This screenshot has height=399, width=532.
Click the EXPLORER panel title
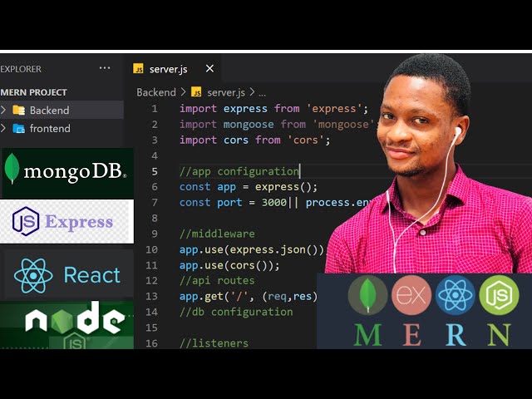click(x=21, y=69)
